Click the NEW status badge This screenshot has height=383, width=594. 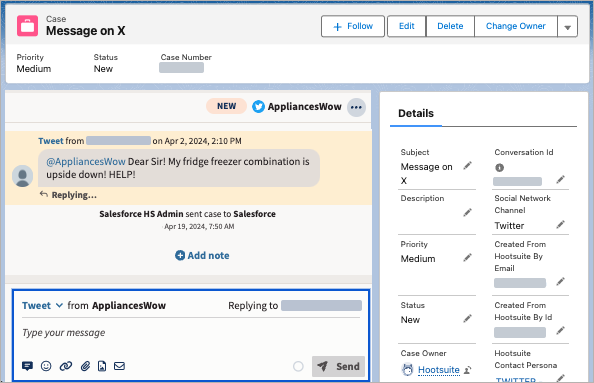pyautogui.click(x=226, y=106)
